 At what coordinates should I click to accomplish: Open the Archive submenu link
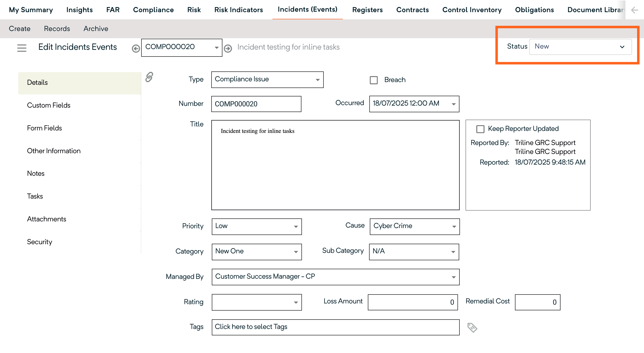tap(96, 29)
